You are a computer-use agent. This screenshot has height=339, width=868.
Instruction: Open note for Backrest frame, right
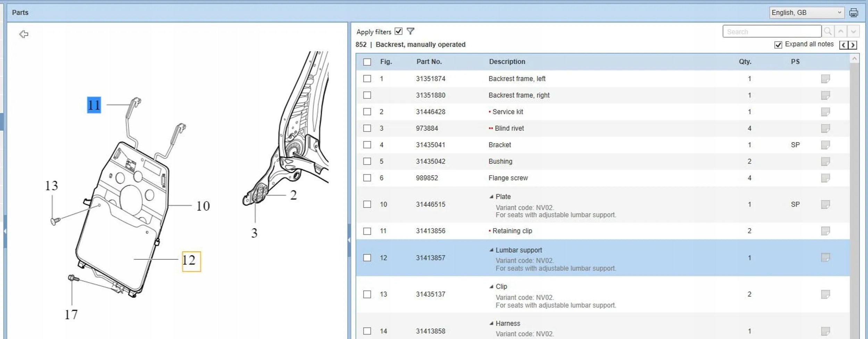(x=825, y=95)
